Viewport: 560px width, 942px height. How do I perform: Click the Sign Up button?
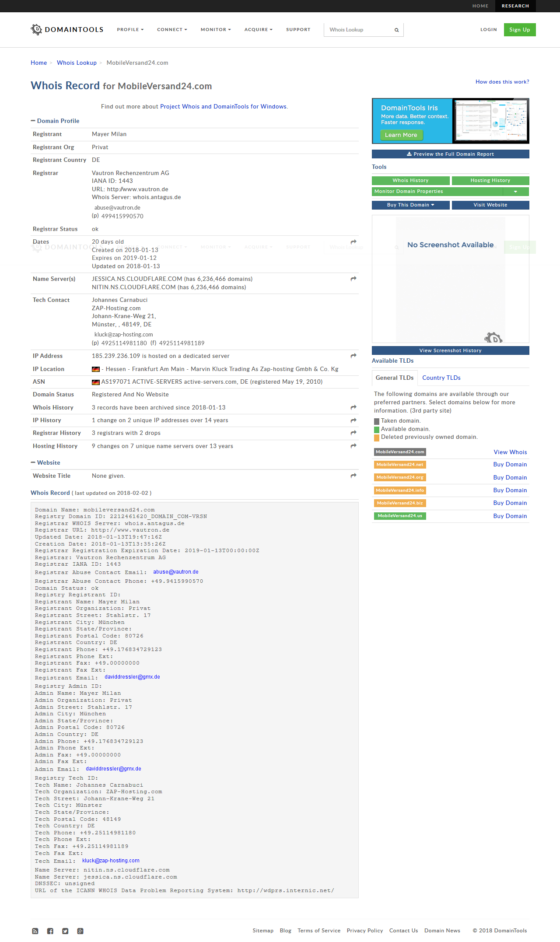(520, 30)
